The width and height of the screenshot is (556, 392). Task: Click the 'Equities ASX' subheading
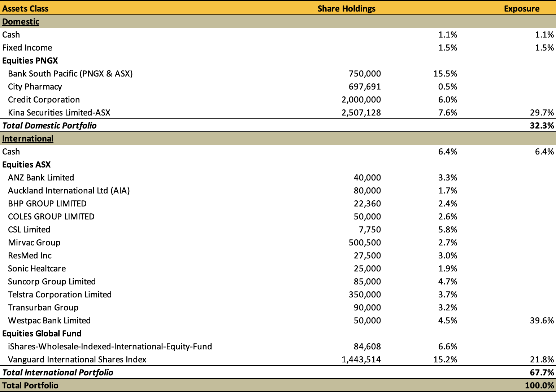click(x=26, y=165)
